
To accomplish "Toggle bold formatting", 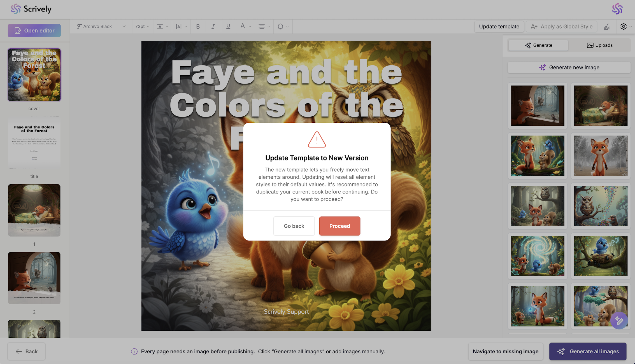I will click(x=198, y=26).
